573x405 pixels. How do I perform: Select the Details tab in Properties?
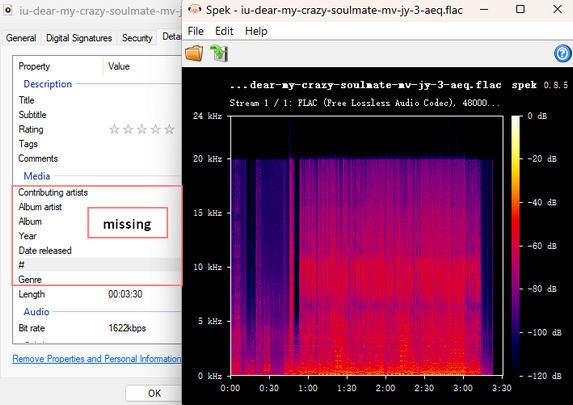click(x=171, y=37)
